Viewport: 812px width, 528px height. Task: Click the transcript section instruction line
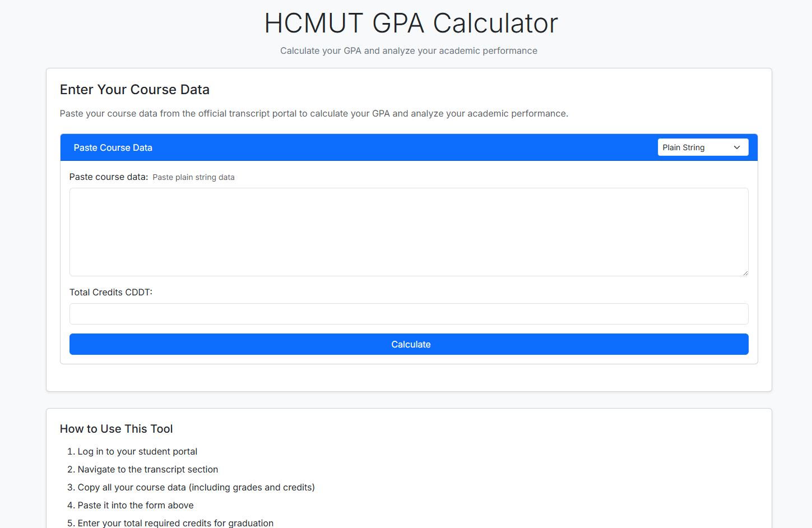[x=147, y=469]
